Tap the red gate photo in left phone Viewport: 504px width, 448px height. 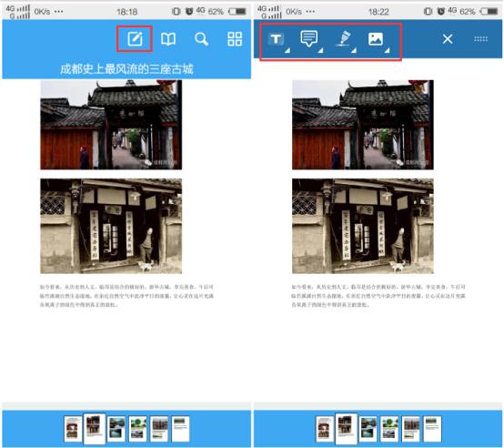coord(111,125)
